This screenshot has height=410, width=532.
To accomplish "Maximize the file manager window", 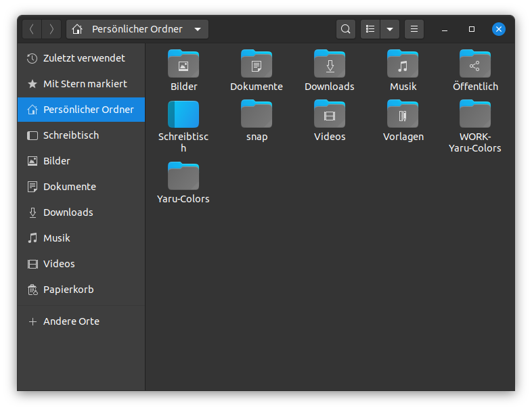I will point(472,29).
